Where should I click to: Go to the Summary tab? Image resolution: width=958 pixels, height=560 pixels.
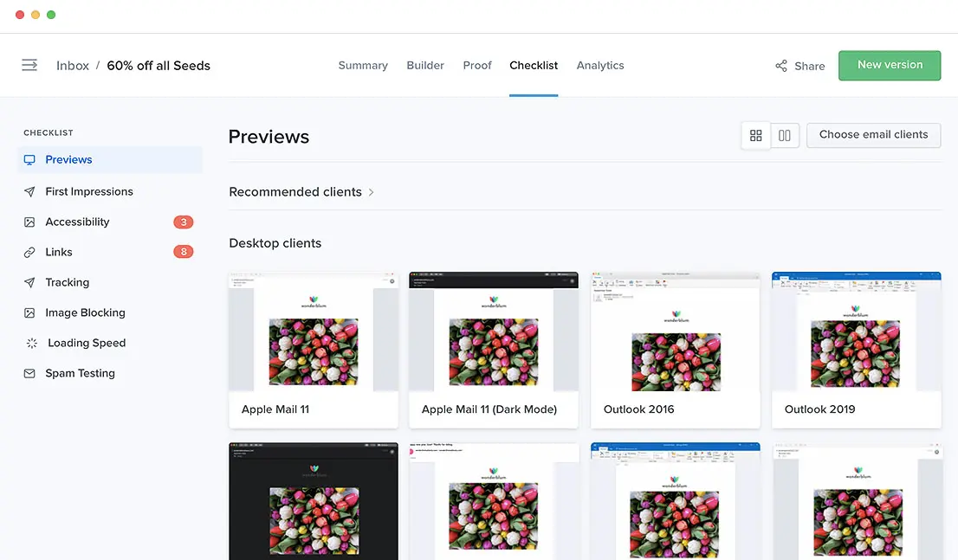tap(363, 66)
